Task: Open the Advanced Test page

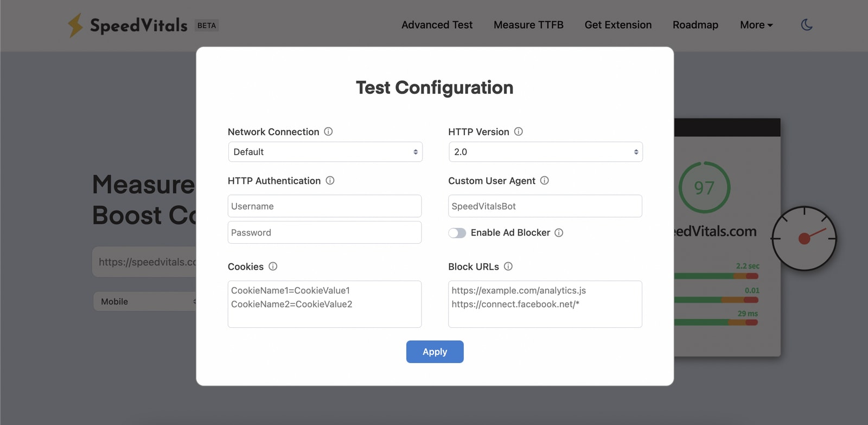Action: [x=437, y=25]
